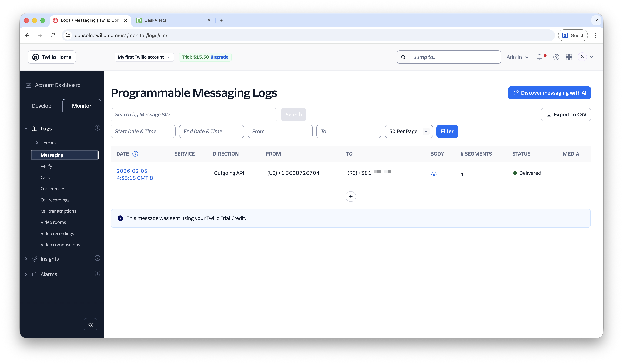623x364 pixels.
Task: Open the help question mark icon
Action: [x=556, y=57]
